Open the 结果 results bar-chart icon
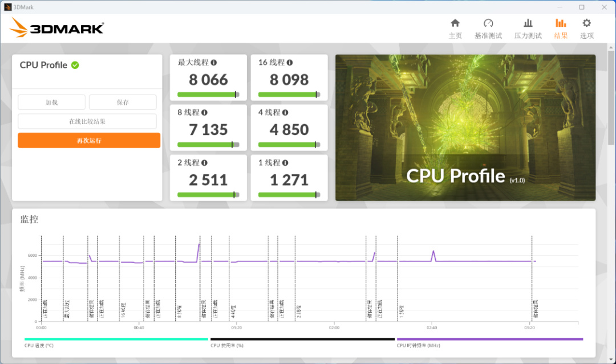 561,23
